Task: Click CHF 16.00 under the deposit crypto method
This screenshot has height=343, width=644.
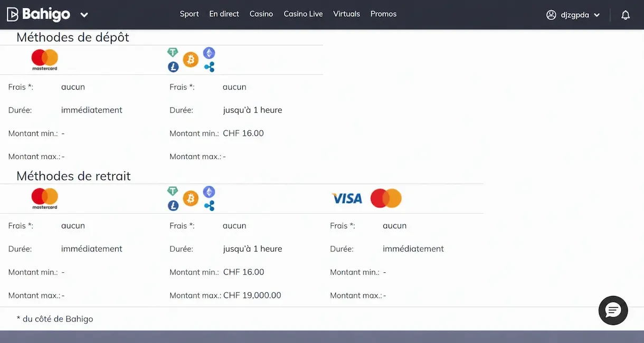Action: pyautogui.click(x=243, y=134)
